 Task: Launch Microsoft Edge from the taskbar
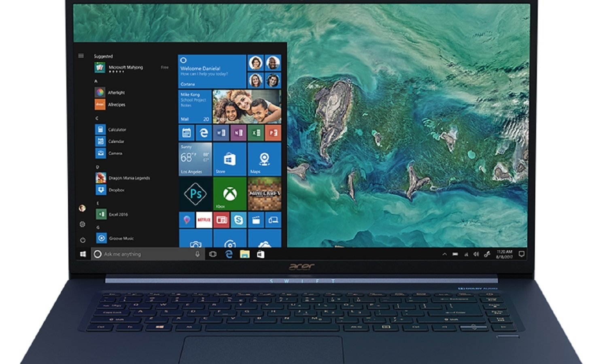(228, 254)
